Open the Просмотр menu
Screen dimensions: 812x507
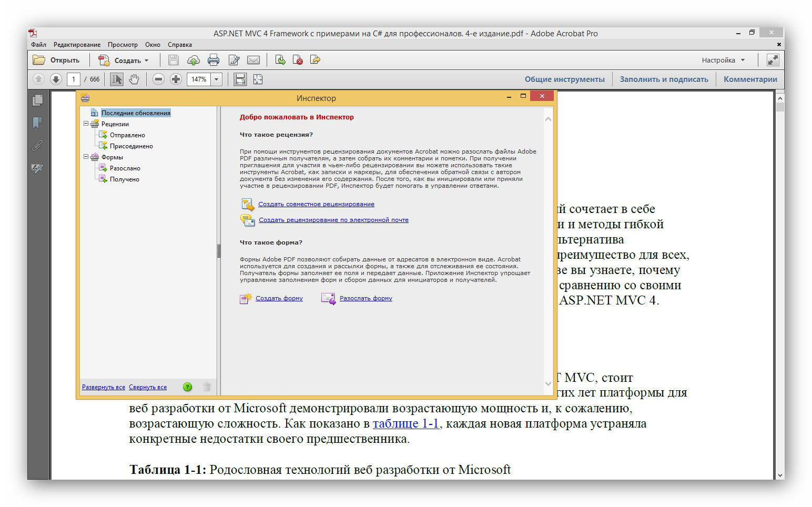pos(123,45)
